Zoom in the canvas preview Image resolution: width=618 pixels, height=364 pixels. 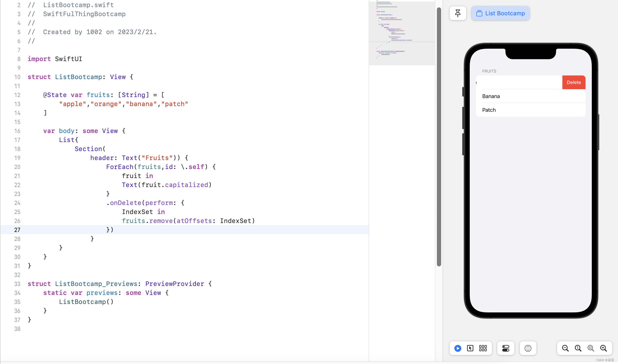[603, 348]
